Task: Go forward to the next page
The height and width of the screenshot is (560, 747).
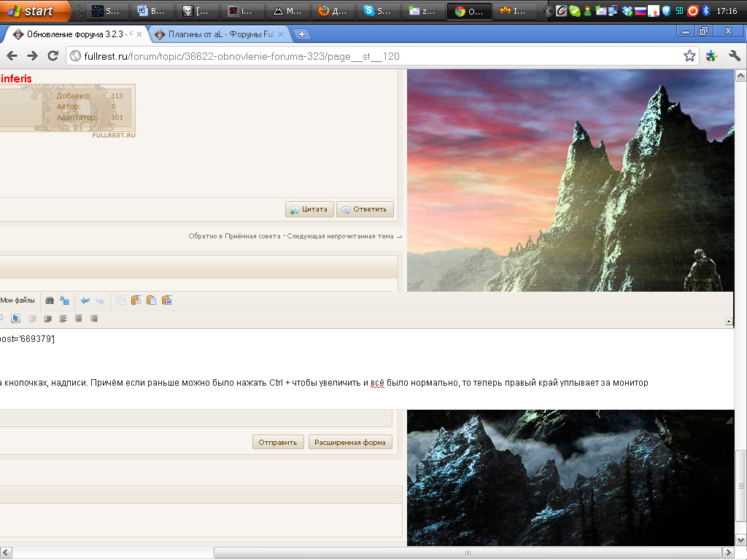Action: click(32, 56)
